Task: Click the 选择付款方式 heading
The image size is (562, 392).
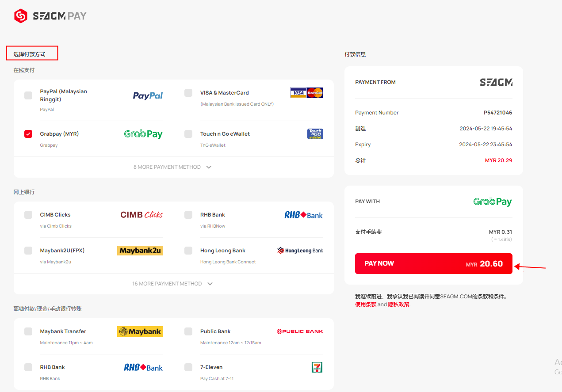Action: [x=29, y=54]
